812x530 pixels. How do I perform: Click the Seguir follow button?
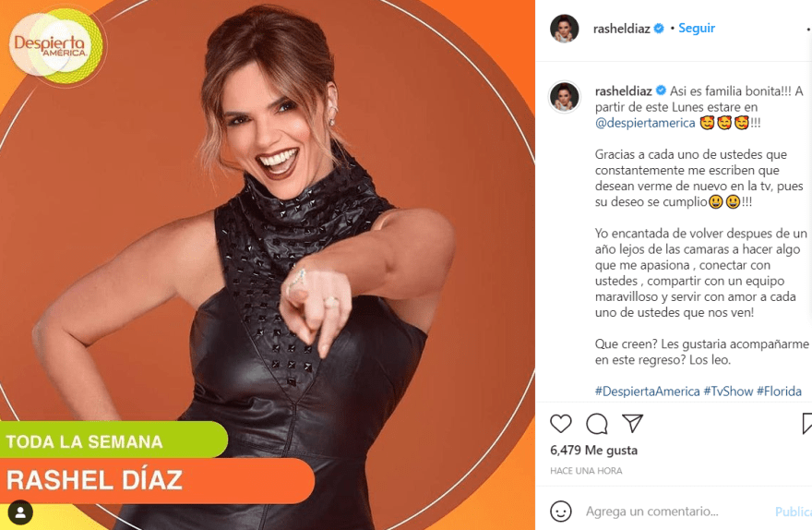[x=697, y=28]
